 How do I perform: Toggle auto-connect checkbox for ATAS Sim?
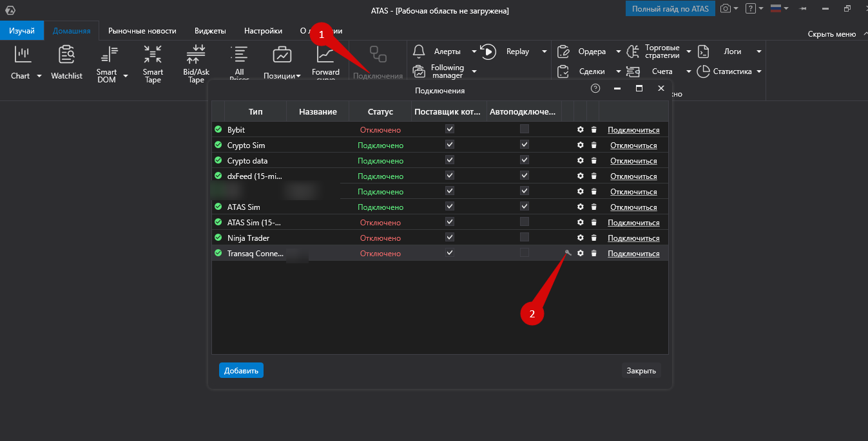[x=525, y=206]
